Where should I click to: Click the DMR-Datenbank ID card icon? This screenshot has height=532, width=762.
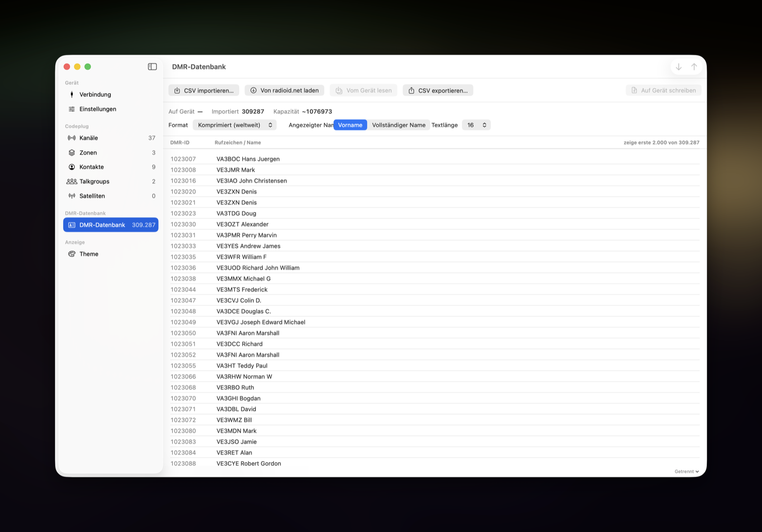click(x=72, y=225)
